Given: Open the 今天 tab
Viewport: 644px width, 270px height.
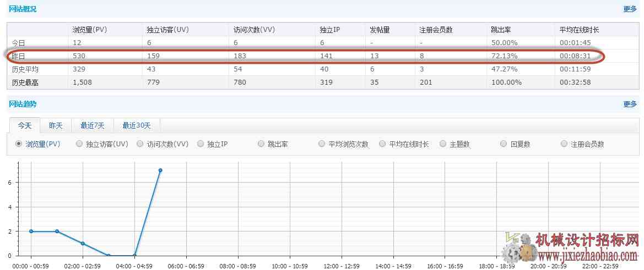Looking at the screenshot, I should coord(24,125).
